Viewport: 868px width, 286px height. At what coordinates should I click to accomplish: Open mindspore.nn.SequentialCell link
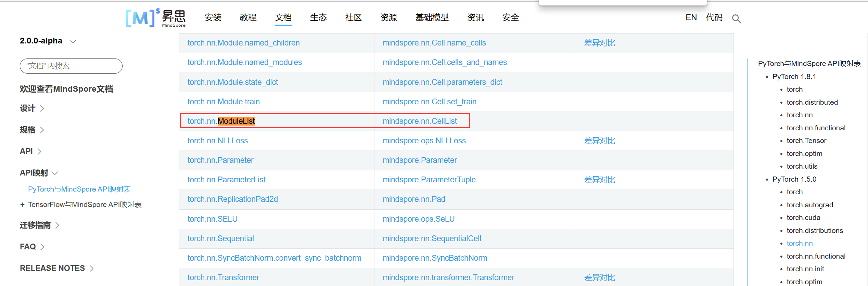coord(432,238)
